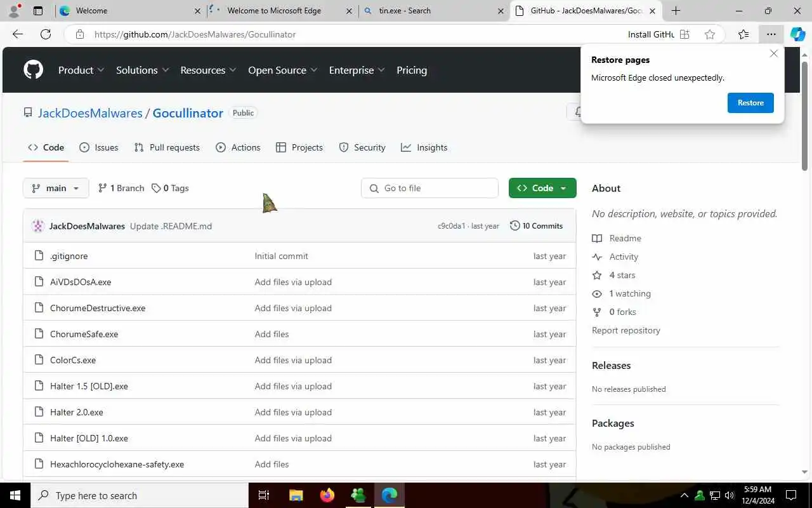
Task: View stargazers via the 4 stars link
Action: coord(622,275)
